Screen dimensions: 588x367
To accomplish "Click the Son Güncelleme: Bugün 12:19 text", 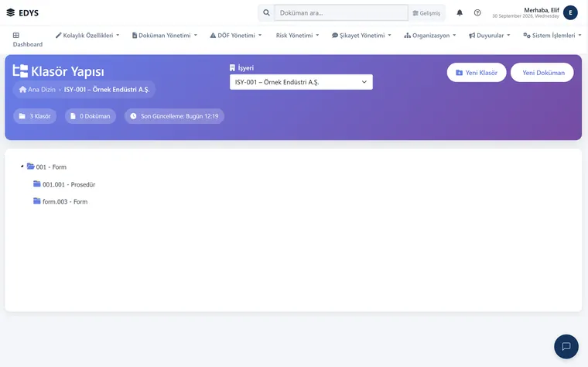I will (179, 116).
